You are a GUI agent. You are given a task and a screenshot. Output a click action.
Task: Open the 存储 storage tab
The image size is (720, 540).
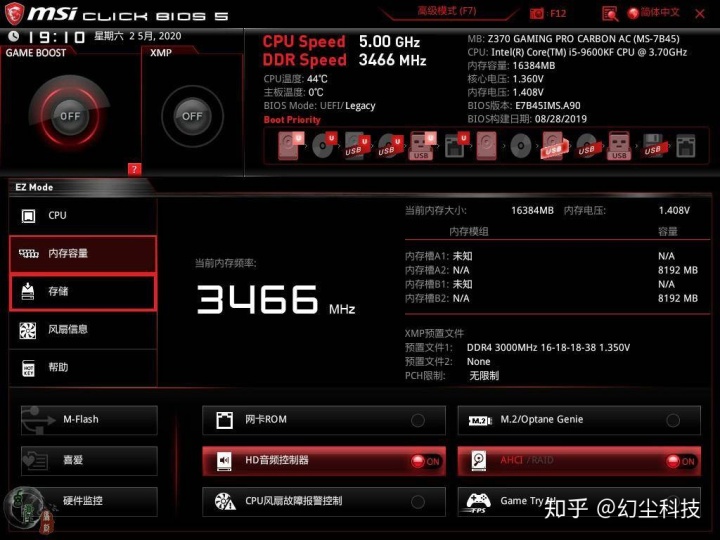point(83,292)
